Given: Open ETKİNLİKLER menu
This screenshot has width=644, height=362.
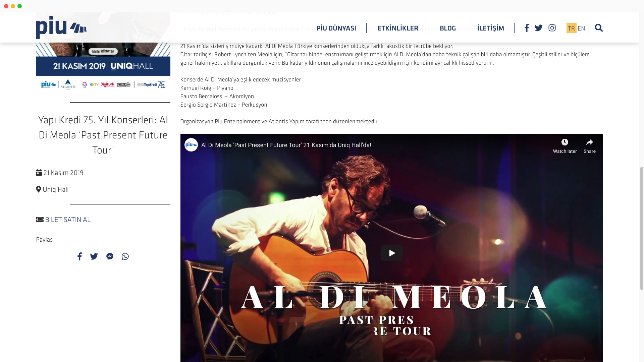Looking at the screenshot, I should [x=398, y=28].
